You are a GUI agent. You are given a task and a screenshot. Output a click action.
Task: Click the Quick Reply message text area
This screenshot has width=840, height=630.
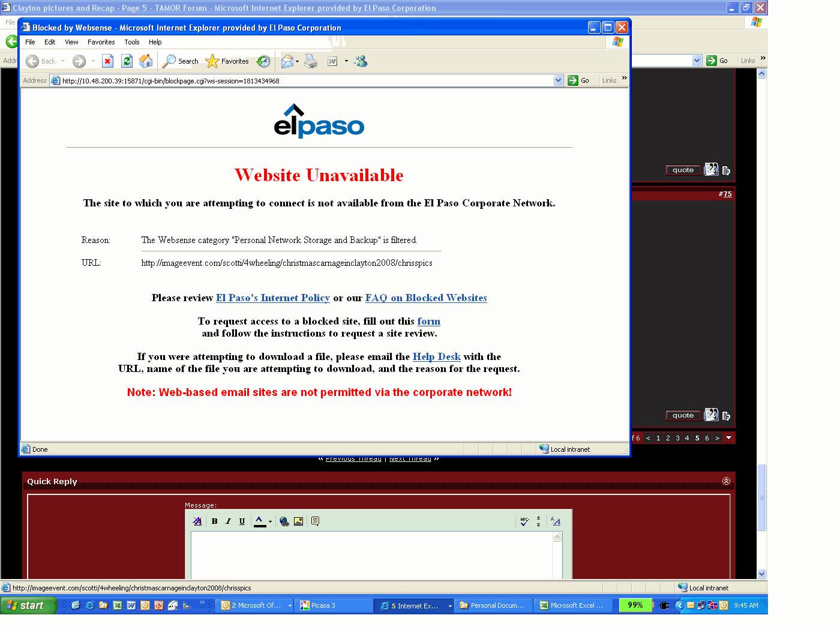(x=372, y=555)
